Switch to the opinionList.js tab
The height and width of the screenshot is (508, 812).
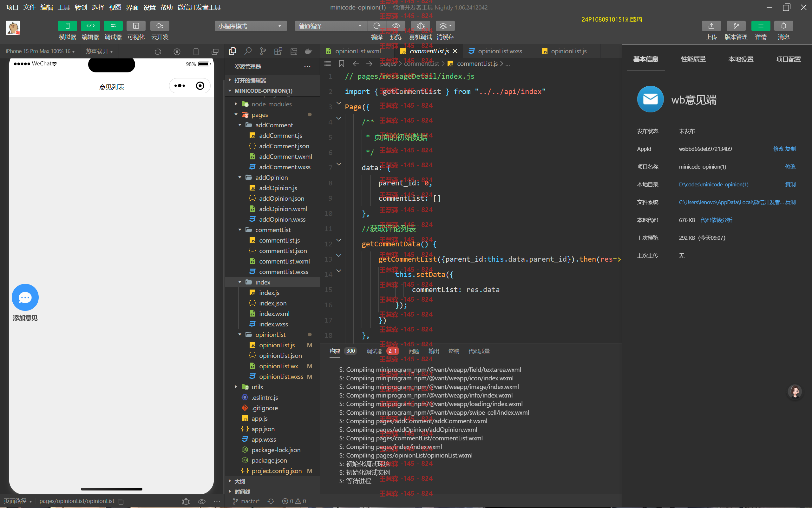pyautogui.click(x=568, y=51)
